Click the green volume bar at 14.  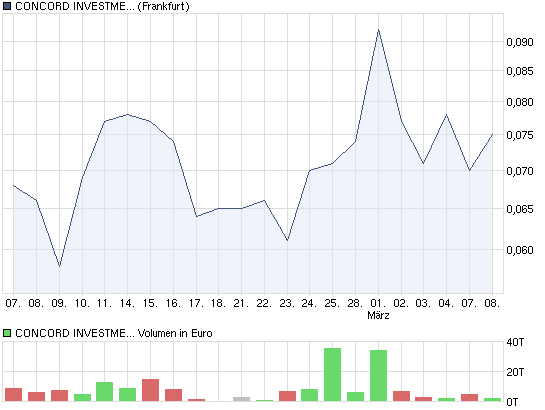point(128,395)
